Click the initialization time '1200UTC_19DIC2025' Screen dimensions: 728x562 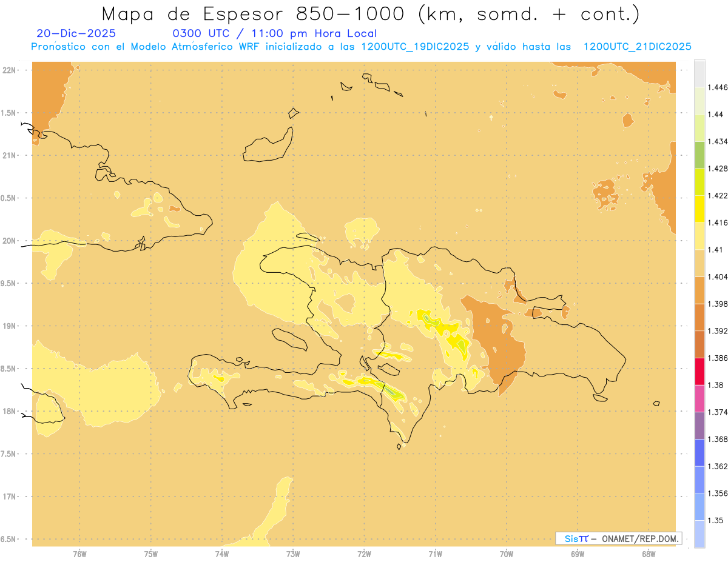[415, 47]
